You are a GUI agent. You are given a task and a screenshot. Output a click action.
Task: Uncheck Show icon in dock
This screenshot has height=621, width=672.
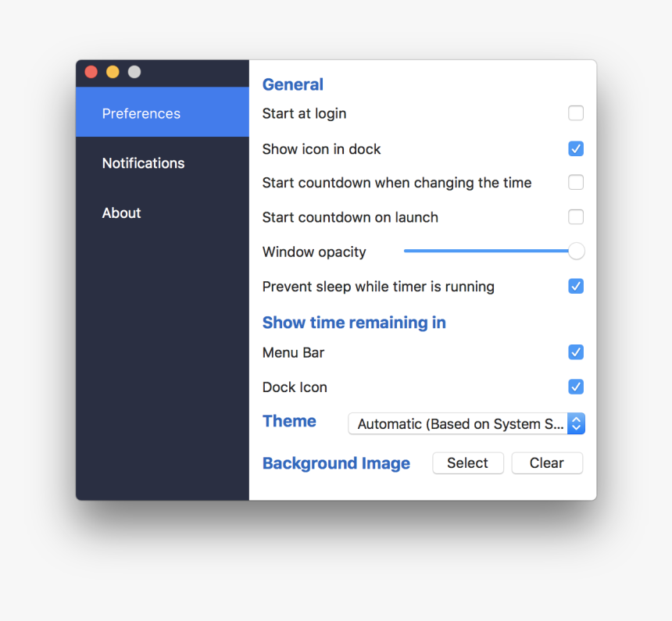pyautogui.click(x=576, y=148)
